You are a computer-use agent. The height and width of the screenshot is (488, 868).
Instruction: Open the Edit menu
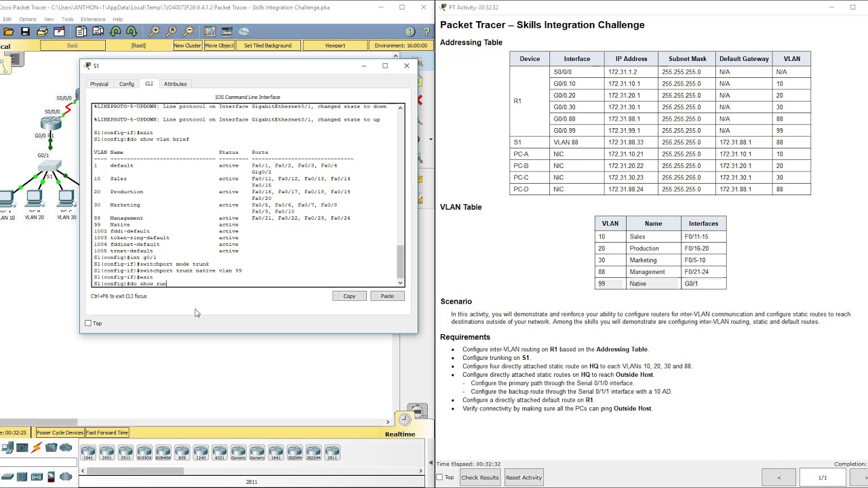coord(7,19)
